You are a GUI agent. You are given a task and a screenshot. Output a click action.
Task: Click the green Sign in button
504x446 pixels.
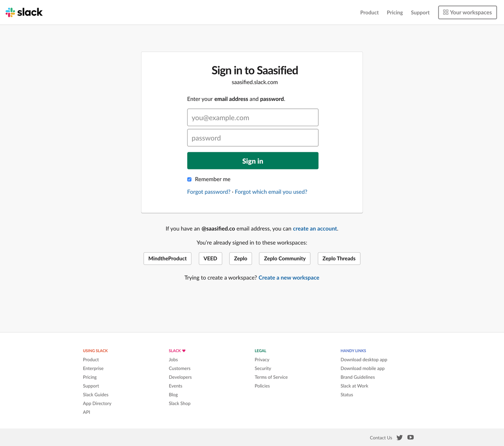[x=253, y=161]
